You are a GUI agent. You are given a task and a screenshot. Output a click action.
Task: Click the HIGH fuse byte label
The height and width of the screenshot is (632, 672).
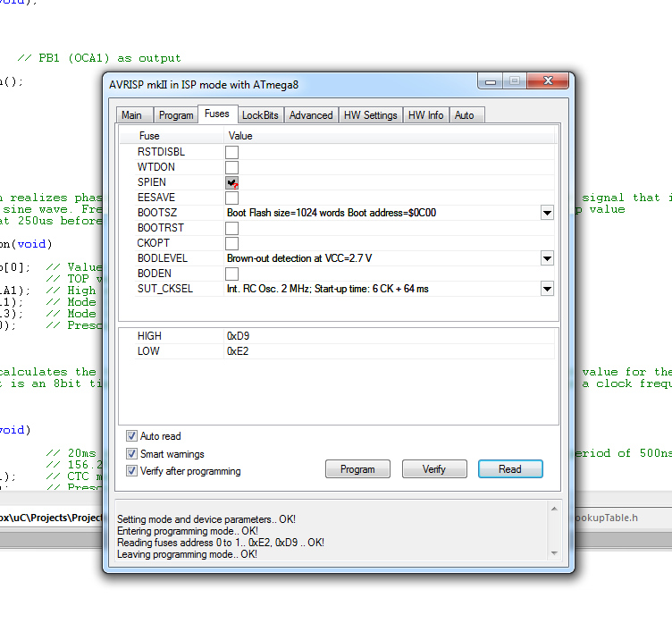149,336
